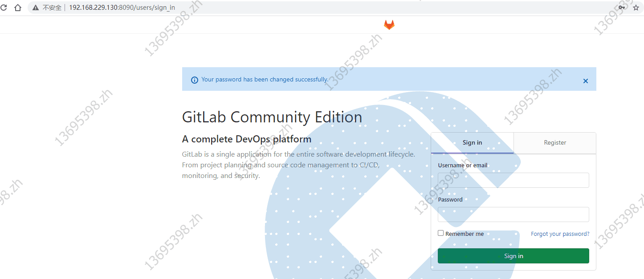This screenshot has height=279, width=644.
Task: Click the 'Username or email' label
Action: point(463,166)
